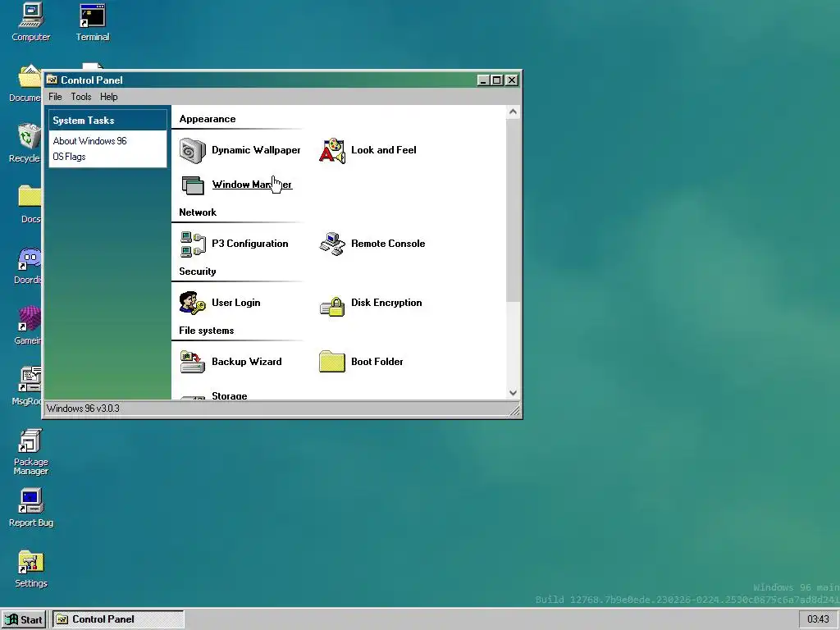Start the Backup Wizard icon
This screenshot has width=840, height=630.
pos(192,362)
